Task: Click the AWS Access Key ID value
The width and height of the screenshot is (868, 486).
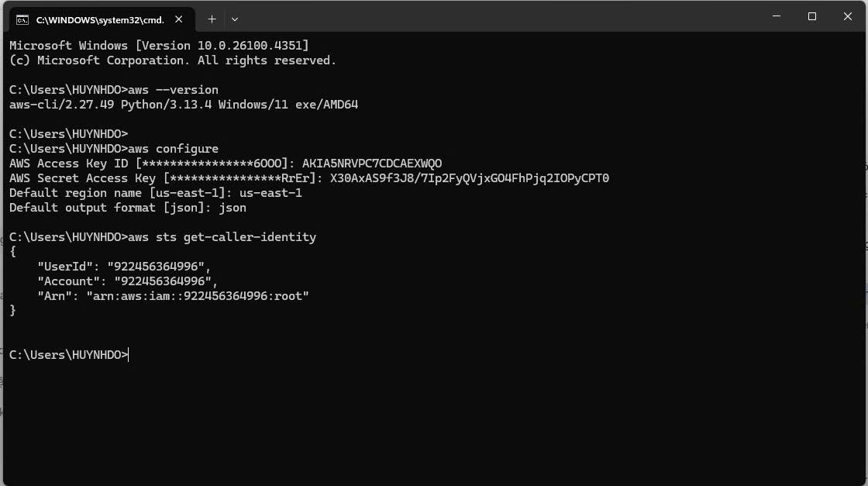Action: click(371, 164)
